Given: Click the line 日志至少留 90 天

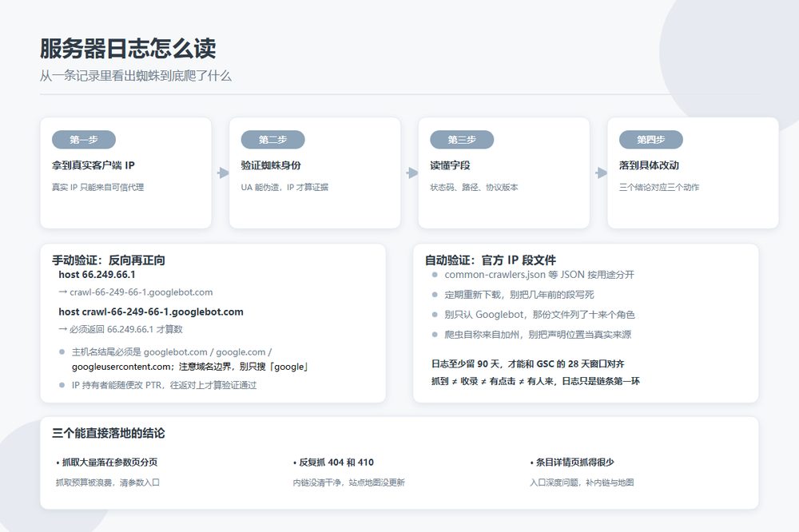Looking at the screenshot, I should pos(528,363).
